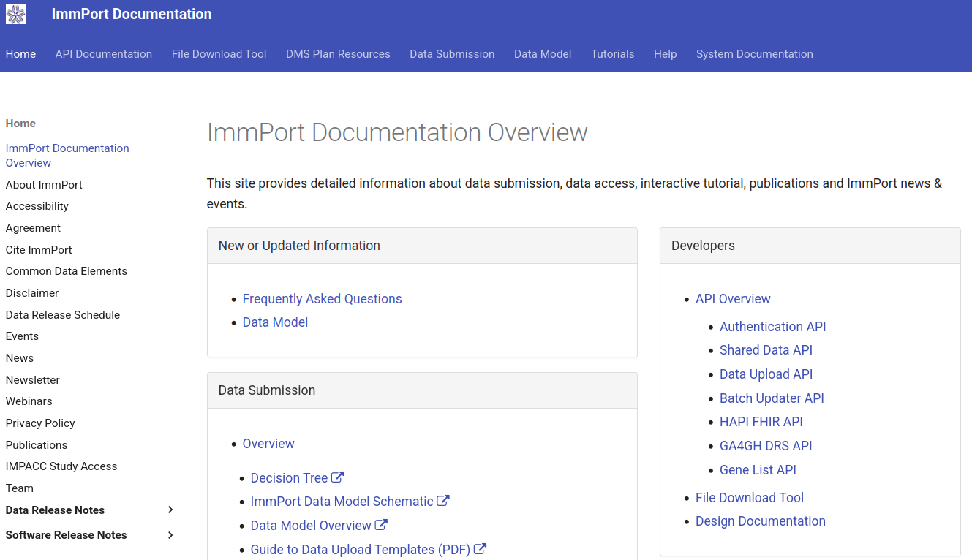Open Events sidebar page
The width and height of the screenshot is (972, 560).
point(22,336)
